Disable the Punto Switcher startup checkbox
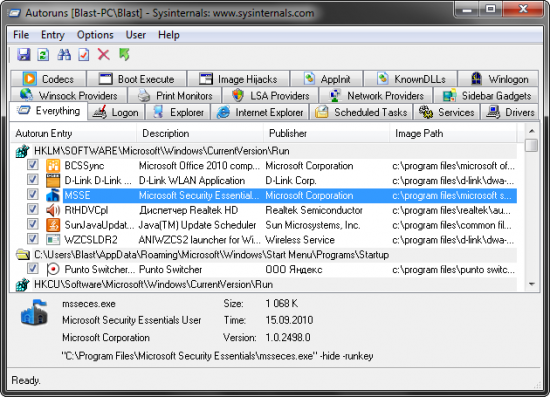This screenshot has width=550, height=397. pyautogui.click(x=33, y=268)
